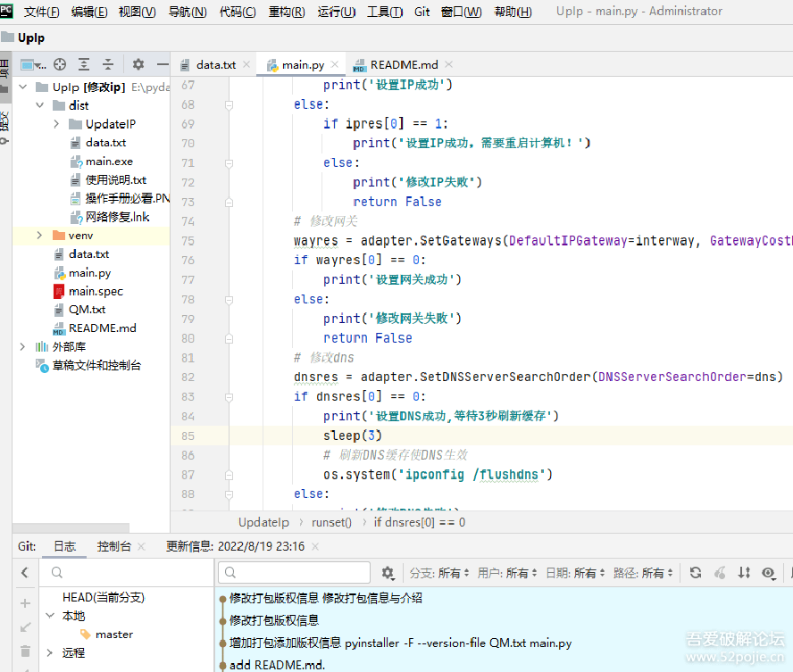The width and height of the screenshot is (793, 672).
Task: Click the collapse all icon in project toolbar
Action: [108, 64]
